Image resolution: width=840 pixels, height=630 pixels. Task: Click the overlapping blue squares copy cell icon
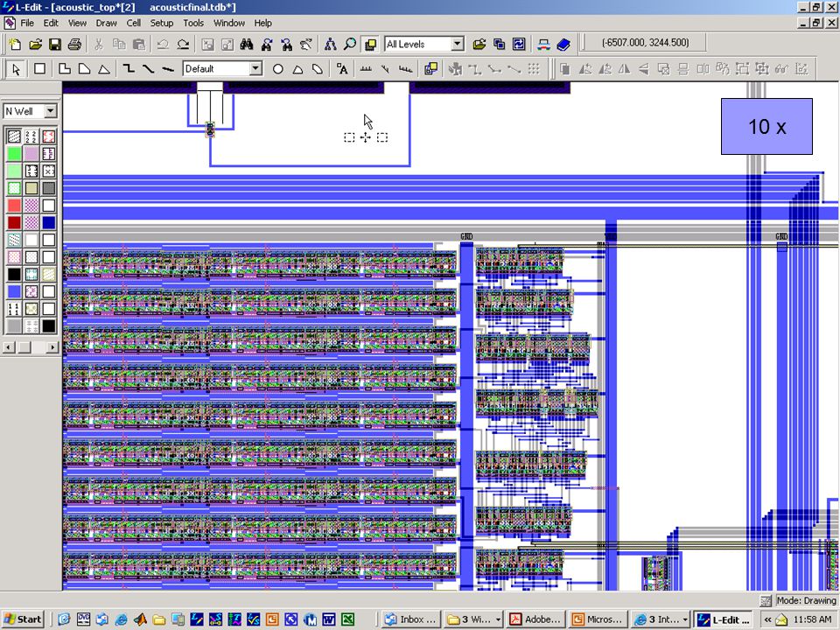pyautogui.click(x=499, y=45)
